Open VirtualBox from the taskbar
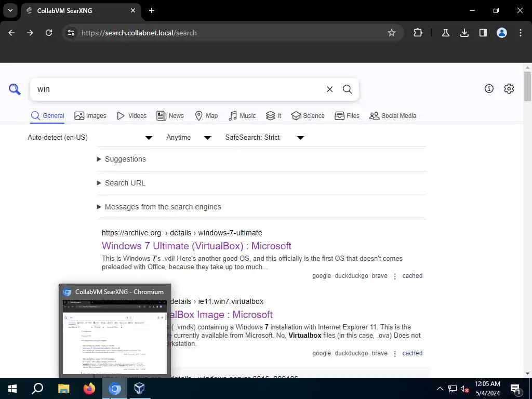The height and width of the screenshot is (399, 532). click(x=139, y=389)
